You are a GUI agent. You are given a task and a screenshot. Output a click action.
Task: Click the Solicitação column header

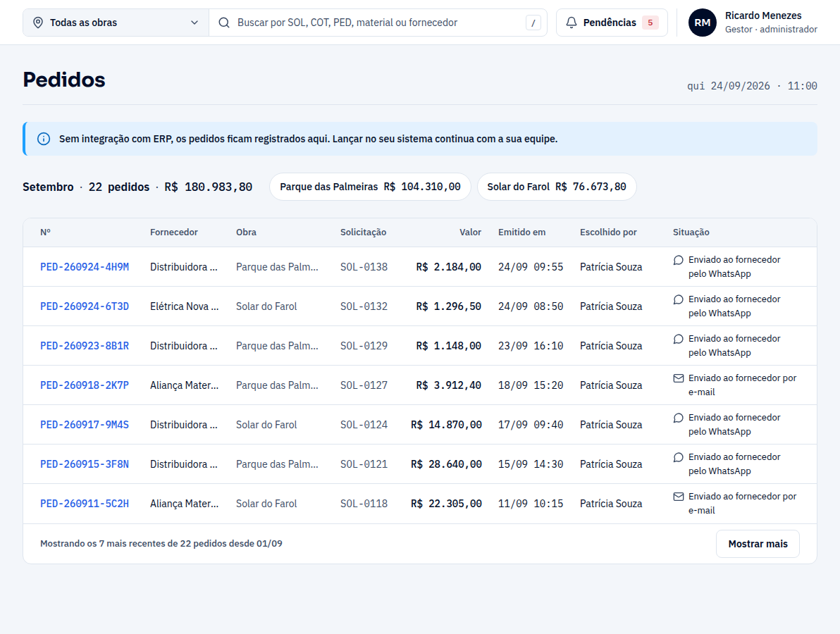[363, 232]
